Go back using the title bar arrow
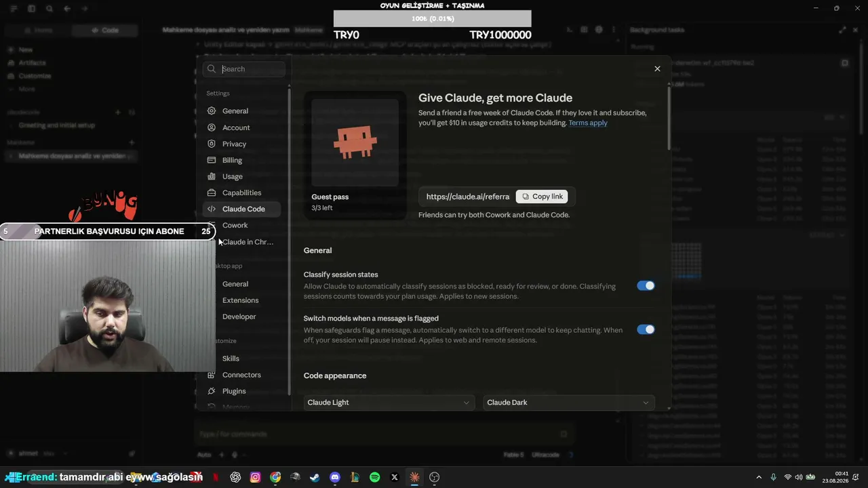Viewport: 868px width, 488px height. tap(67, 9)
